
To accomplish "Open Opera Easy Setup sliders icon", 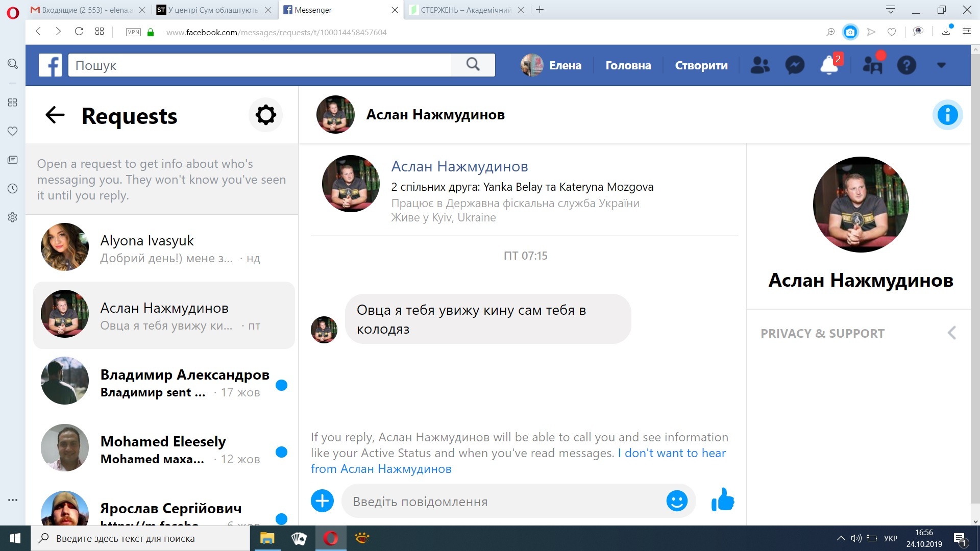I will point(967,32).
